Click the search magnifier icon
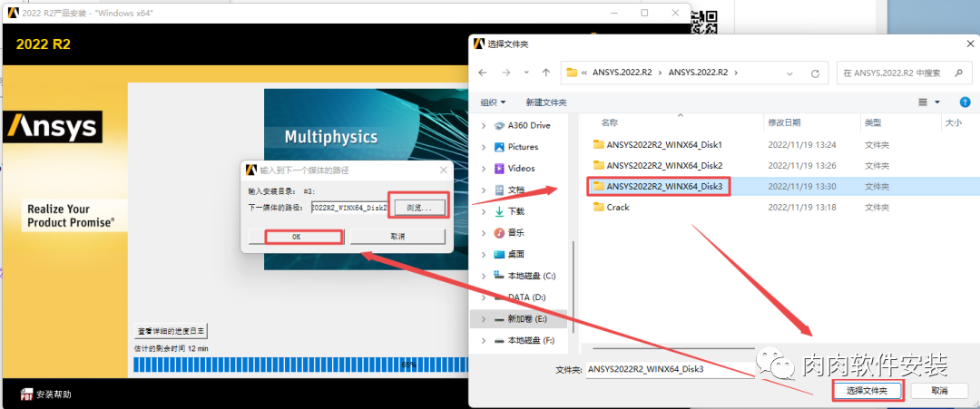The image size is (980, 409). [959, 73]
